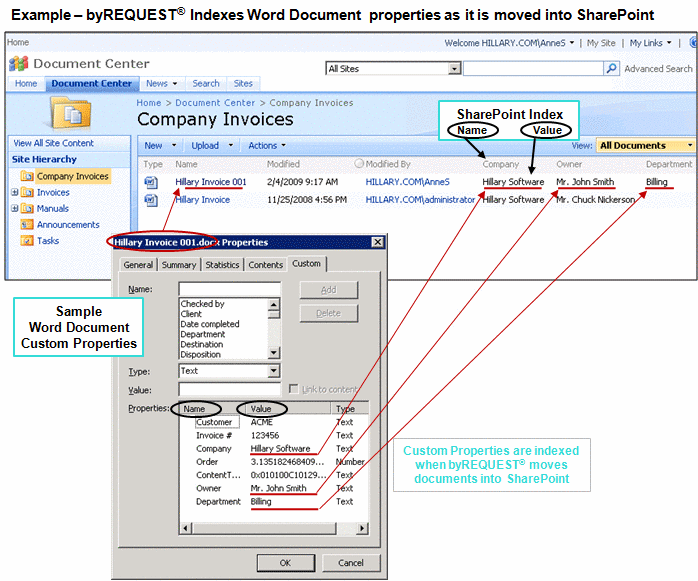Click the Company Invoices folder icon in Site Hierarchy
Screen dimensions: 698x581
coord(27,176)
